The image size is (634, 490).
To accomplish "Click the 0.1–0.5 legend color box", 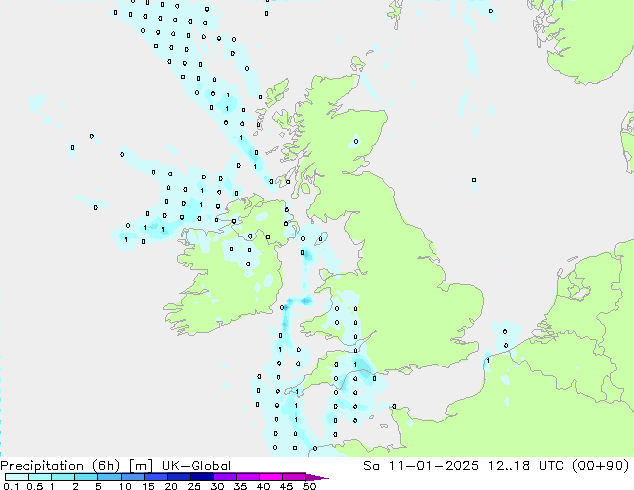I will [x=17, y=477].
